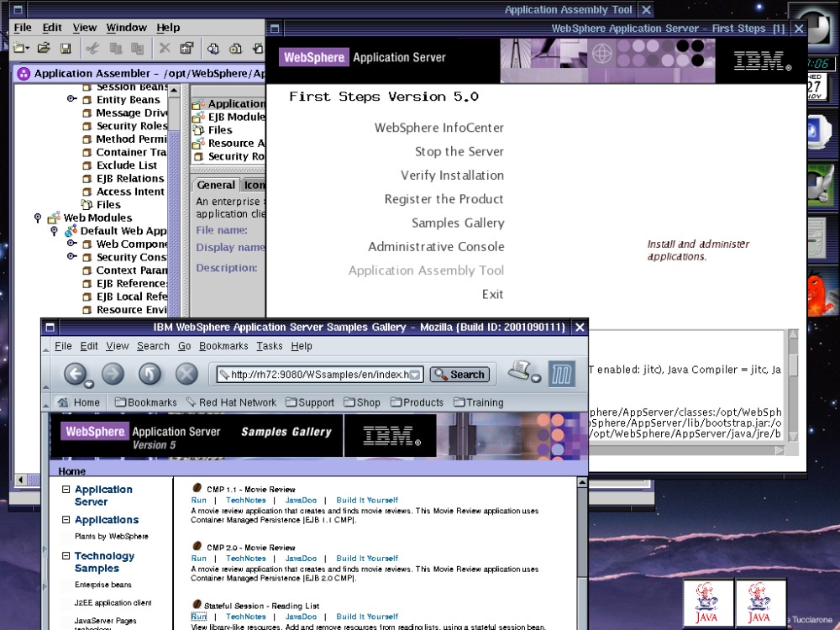
Task: Click the IBM logo in First Steps header
Action: point(762,61)
